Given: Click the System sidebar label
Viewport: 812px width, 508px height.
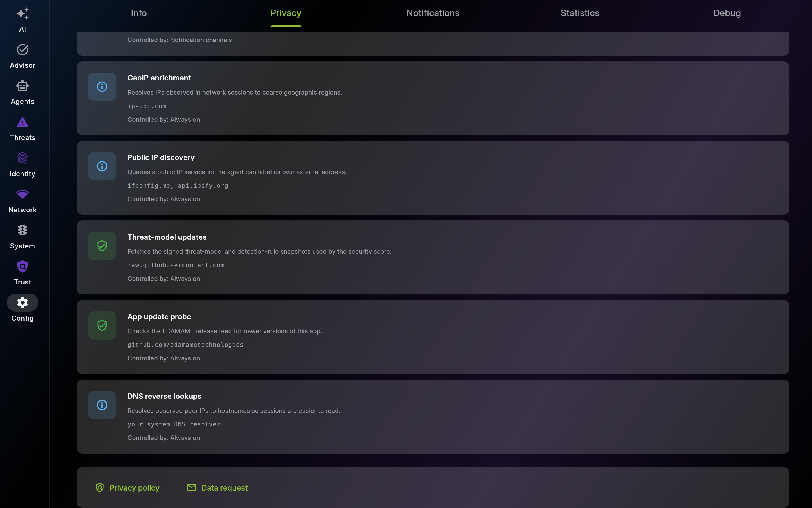Looking at the screenshot, I should coord(23,246).
